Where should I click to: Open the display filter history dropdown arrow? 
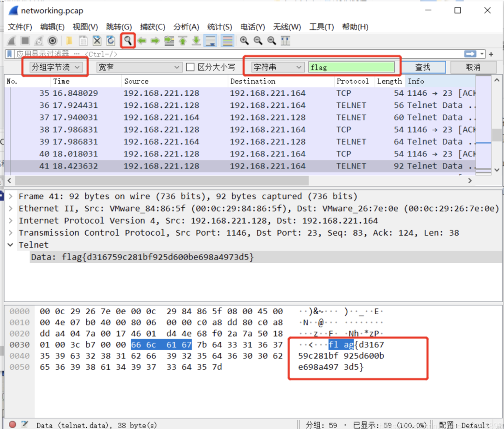tap(482, 54)
